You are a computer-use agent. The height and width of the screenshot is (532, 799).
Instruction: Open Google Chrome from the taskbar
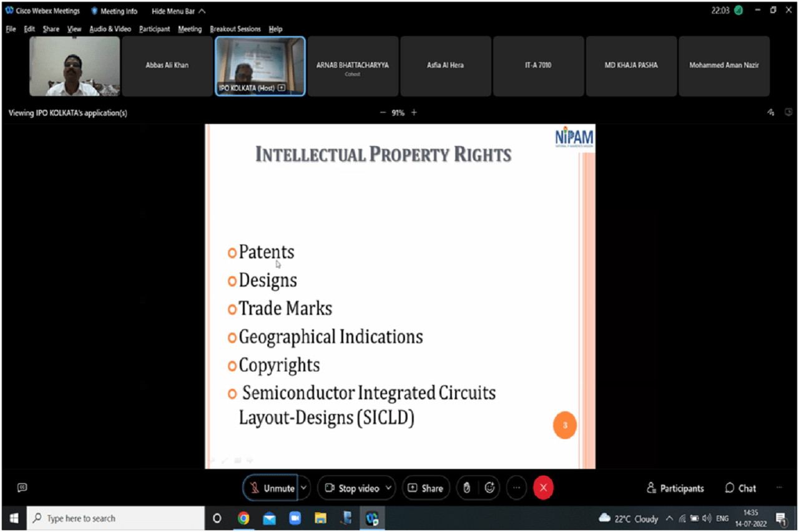pyautogui.click(x=243, y=518)
